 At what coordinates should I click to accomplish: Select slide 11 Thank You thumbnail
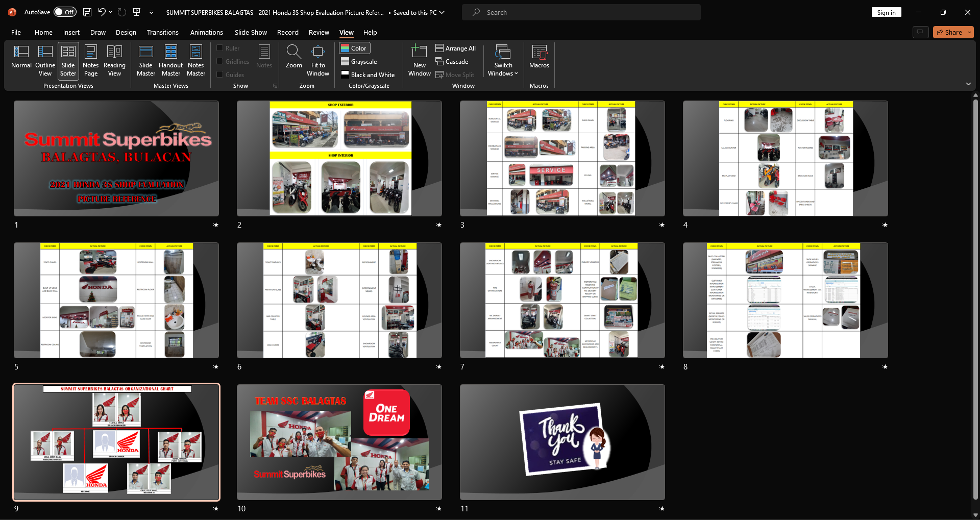coord(562,442)
